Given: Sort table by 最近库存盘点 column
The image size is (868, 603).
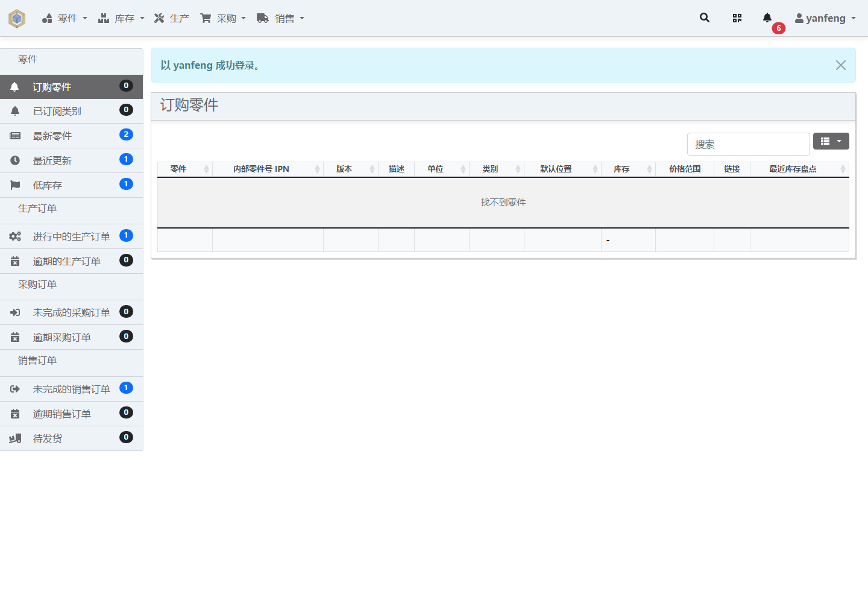Looking at the screenshot, I should tap(799, 169).
